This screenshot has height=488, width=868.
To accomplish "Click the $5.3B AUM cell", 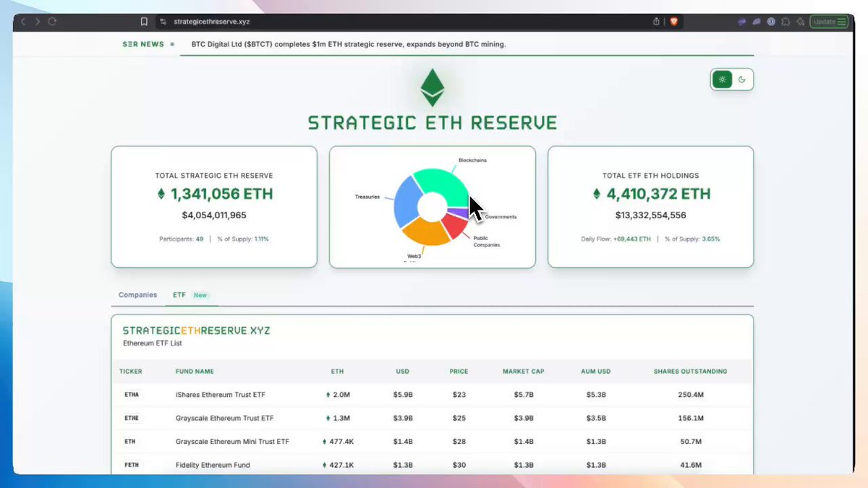I will pos(597,395).
